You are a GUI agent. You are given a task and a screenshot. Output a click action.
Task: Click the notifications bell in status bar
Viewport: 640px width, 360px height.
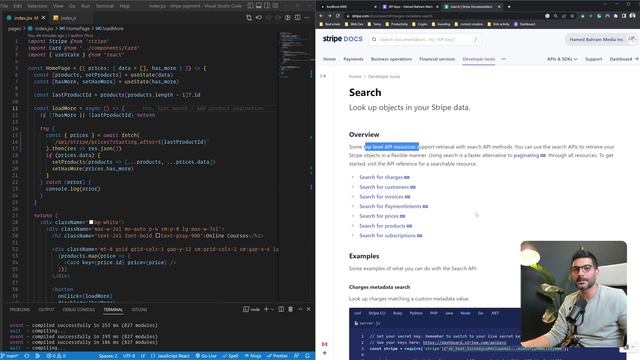click(307, 356)
